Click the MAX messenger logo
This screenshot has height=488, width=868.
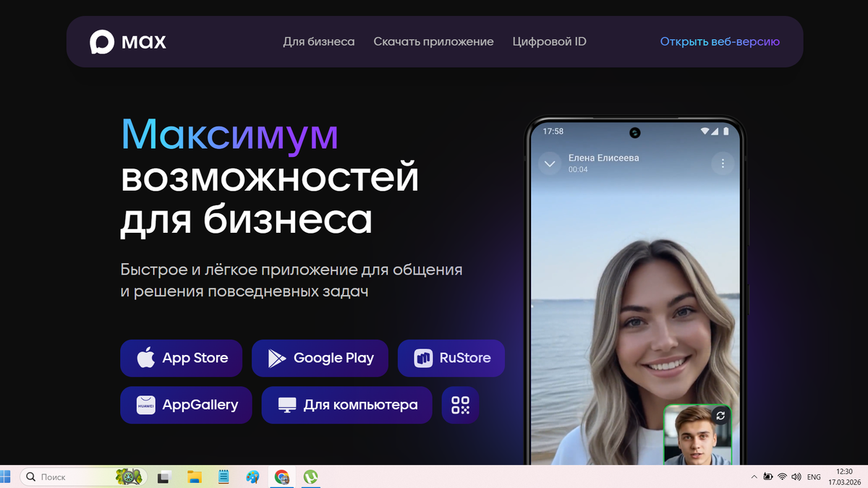127,41
